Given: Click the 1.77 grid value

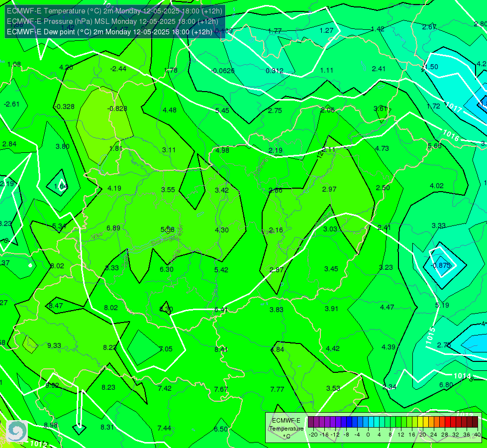Looking at the screenshot, I should pos(275,31).
